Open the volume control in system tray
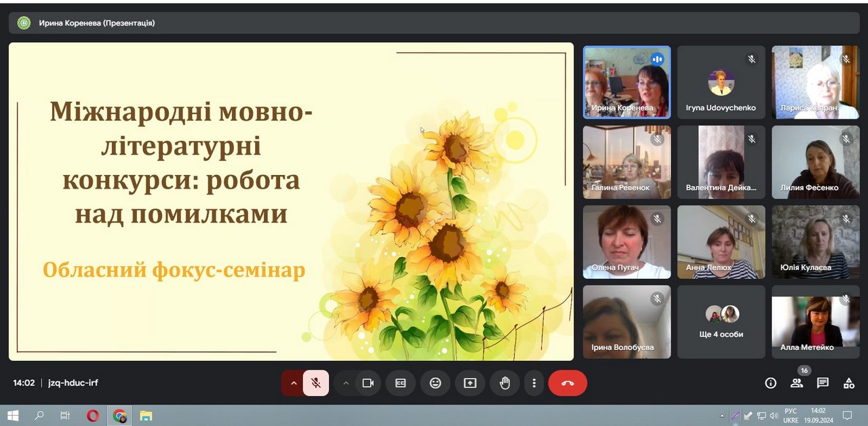Viewport: 868px width, 426px height. click(774, 416)
